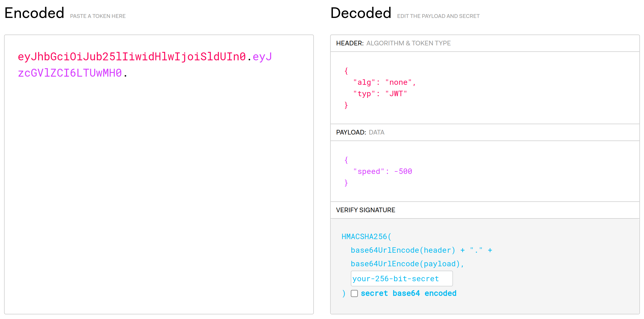644x319 pixels.
Task: Click the Encoded heading
Action: [34, 13]
